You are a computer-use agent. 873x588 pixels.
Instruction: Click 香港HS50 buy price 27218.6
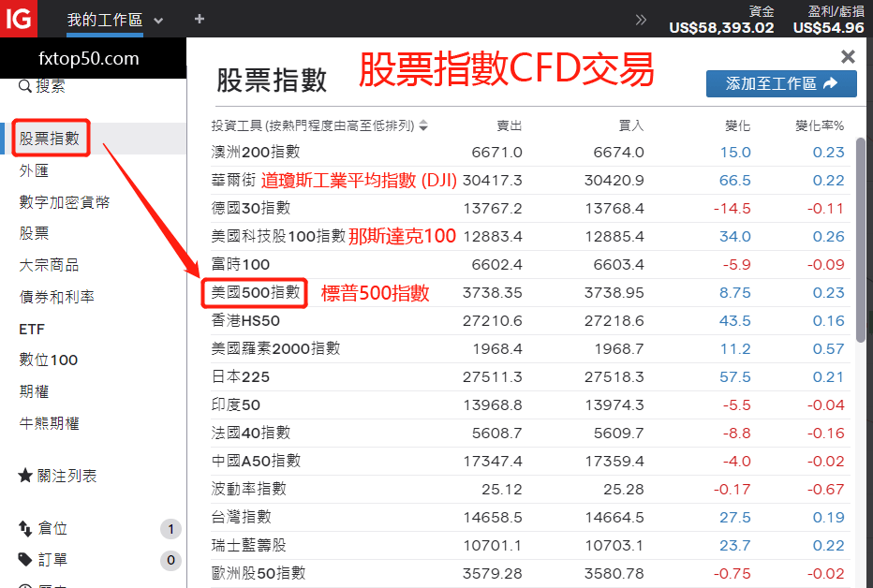click(x=614, y=320)
